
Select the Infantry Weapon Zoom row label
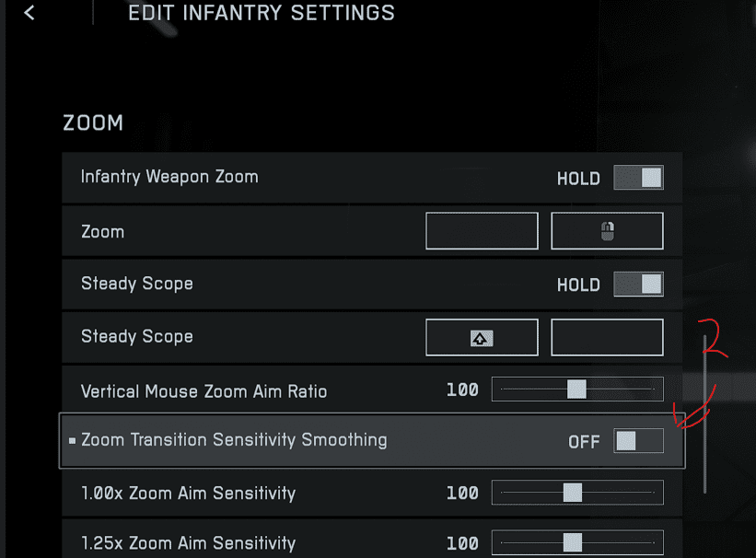click(169, 177)
